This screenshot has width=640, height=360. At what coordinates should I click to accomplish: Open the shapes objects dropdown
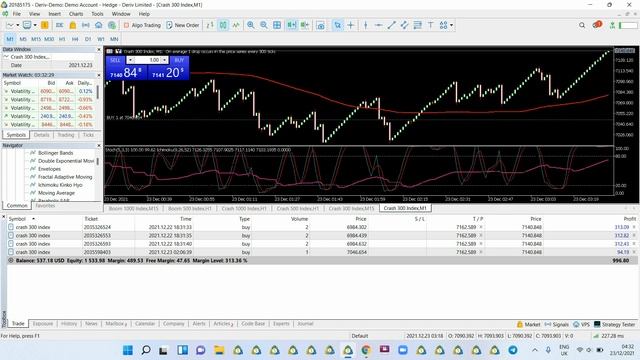(x=451, y=25)
